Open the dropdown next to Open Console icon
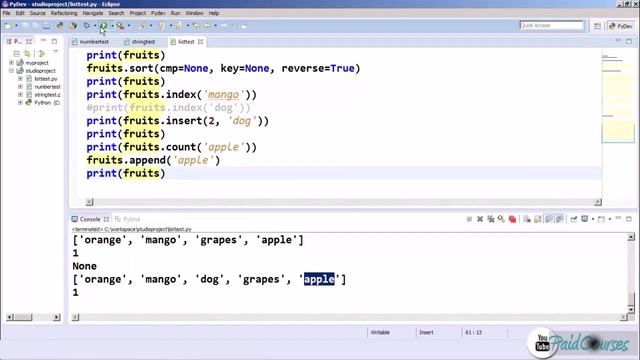The image size is (640, 360). coord(609,219)
